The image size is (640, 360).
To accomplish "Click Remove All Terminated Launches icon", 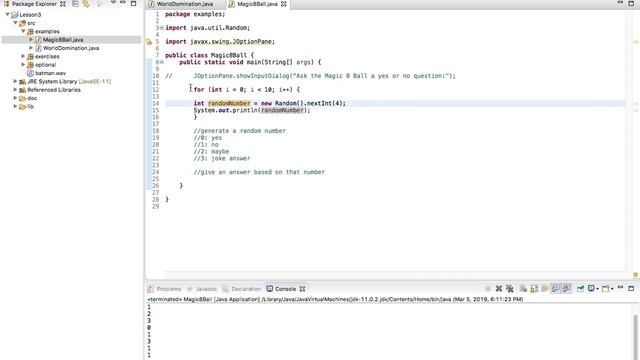I will pos(510,289).
